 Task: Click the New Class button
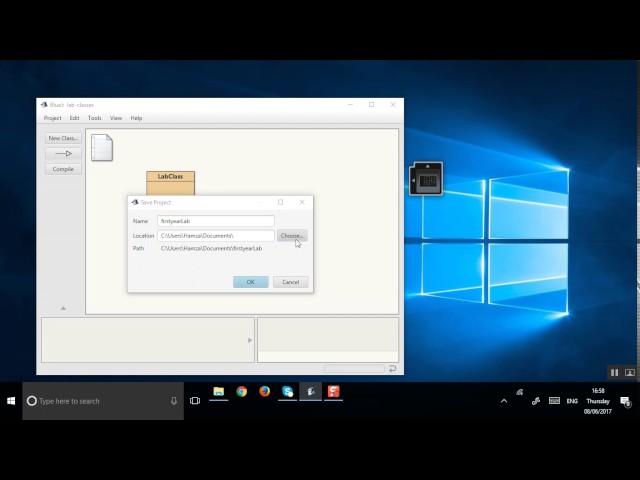tap(63, 138)
